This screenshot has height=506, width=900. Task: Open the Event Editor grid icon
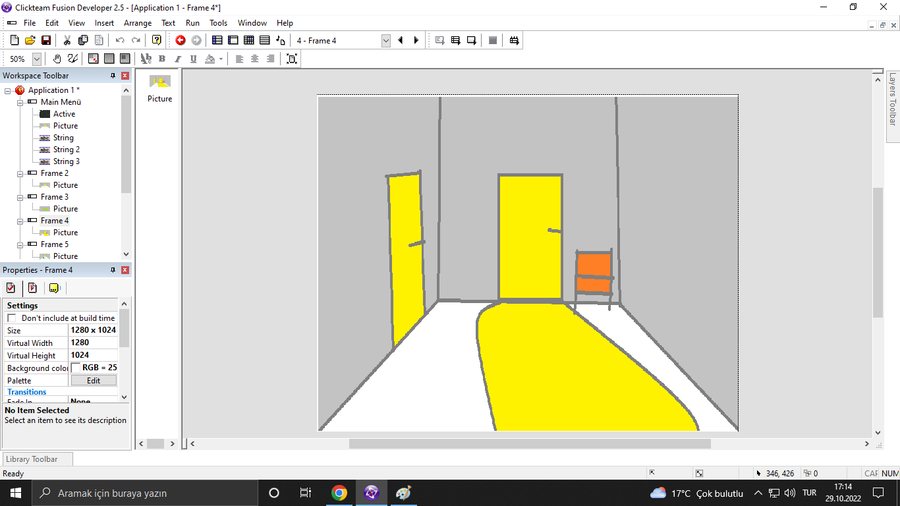coord(249,40)
